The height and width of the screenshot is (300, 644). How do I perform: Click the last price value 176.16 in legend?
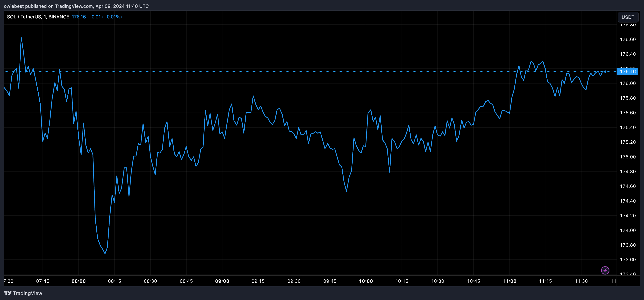(x=79, y=17)
